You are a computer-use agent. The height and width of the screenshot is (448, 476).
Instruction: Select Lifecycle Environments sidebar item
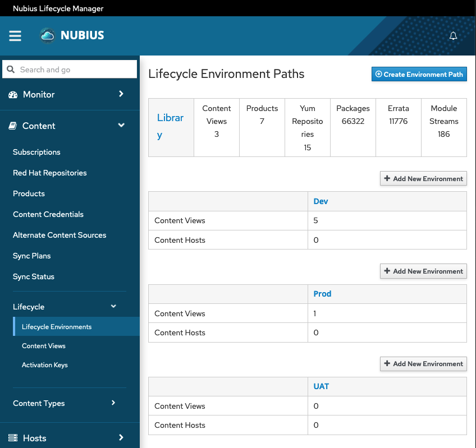coord(76,326)
